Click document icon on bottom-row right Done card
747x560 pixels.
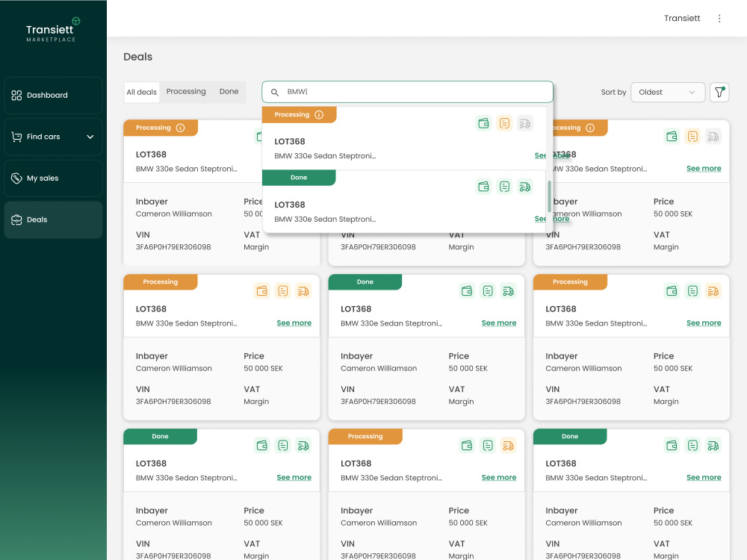(692, 446)
